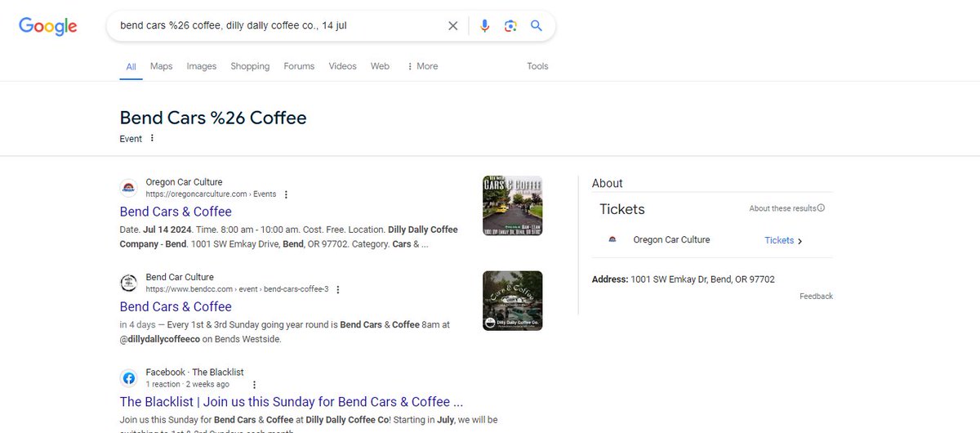Switch to the Shopping tab

point(250,66)
